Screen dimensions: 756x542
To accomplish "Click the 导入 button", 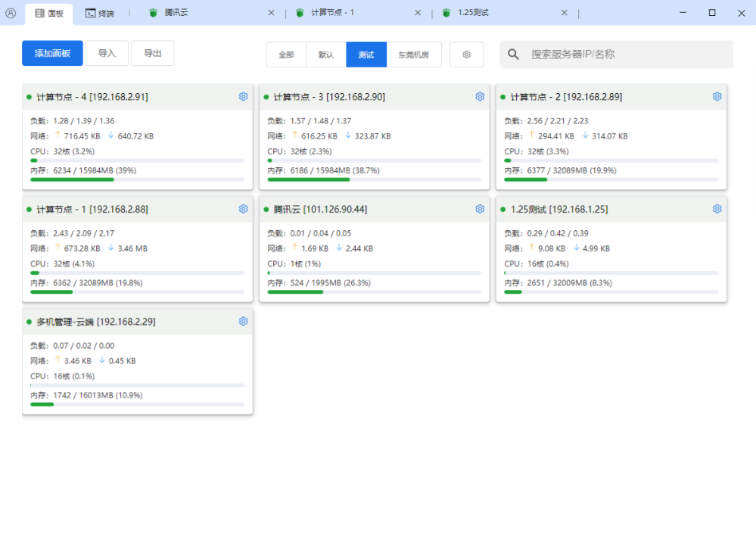I will (x=107, y=53).
